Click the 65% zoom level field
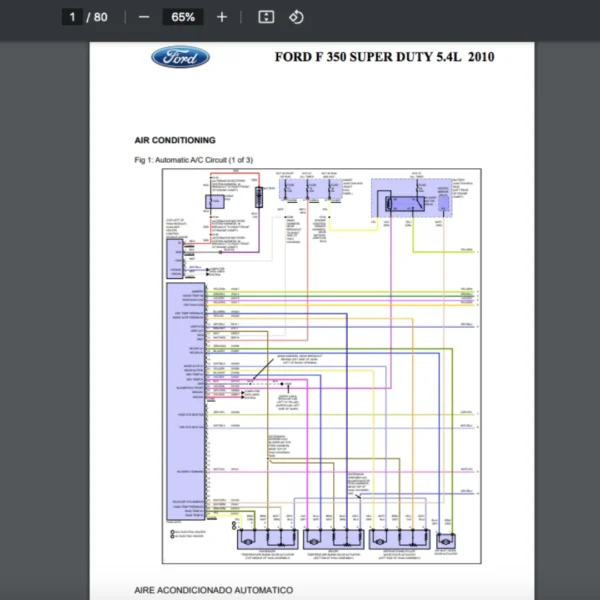This screenshot has height=600, width=600. click(183, 17)
